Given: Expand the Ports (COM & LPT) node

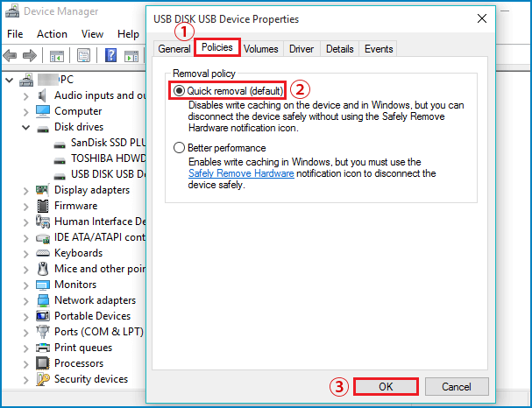Looking at the screenshot, I should 26,332.
